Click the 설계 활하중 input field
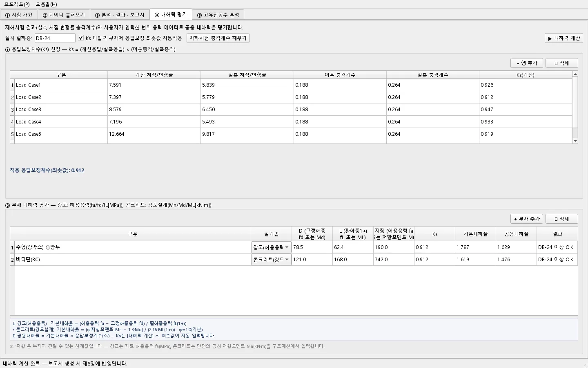Image resolution: width=588 pixels, height=368 pixels. pyautogui.click(x=55, y=38)
